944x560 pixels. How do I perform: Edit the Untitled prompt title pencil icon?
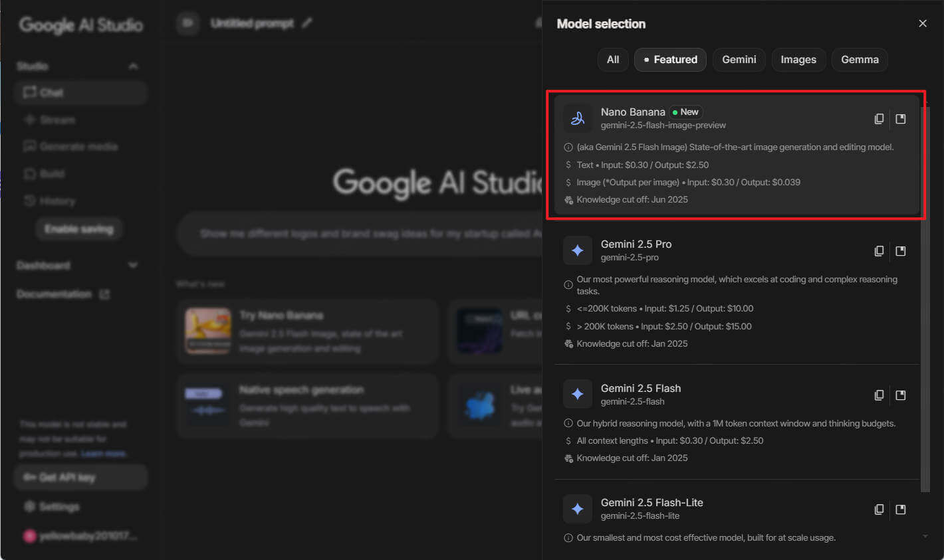[306, 23]
